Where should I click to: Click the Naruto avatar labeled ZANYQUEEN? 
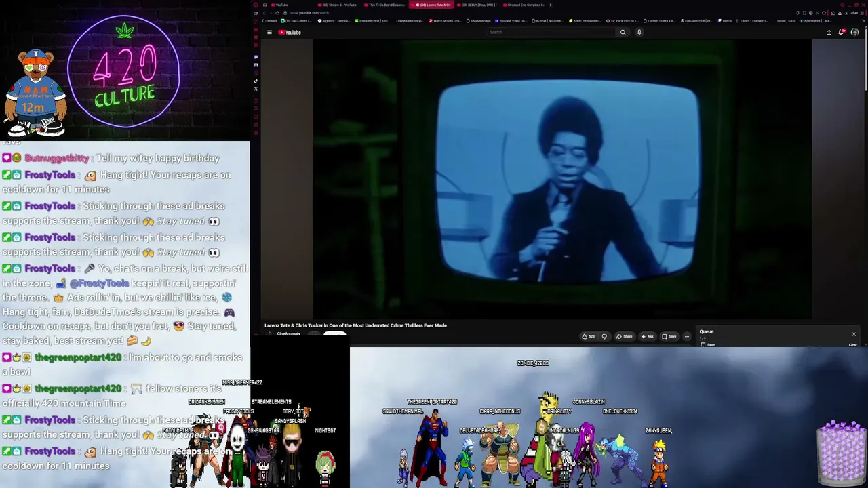point(659,462)
